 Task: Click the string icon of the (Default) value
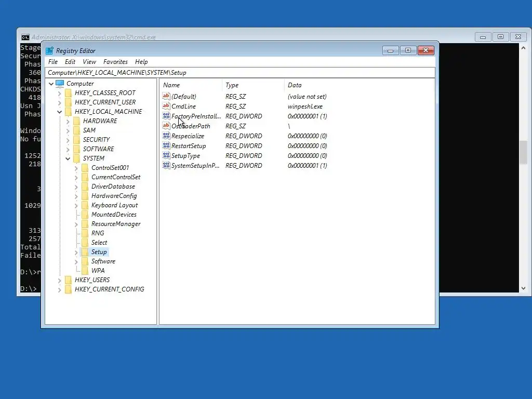[x=166, y=96]
